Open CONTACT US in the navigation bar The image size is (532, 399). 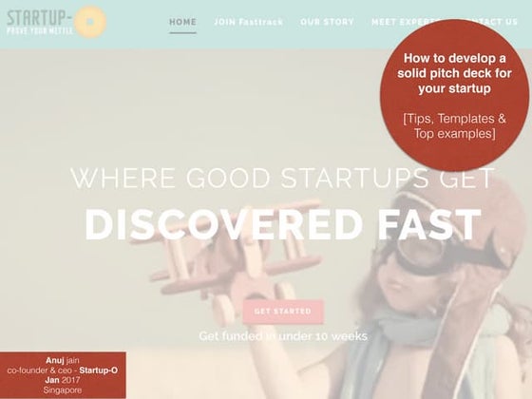coord(490,22)
